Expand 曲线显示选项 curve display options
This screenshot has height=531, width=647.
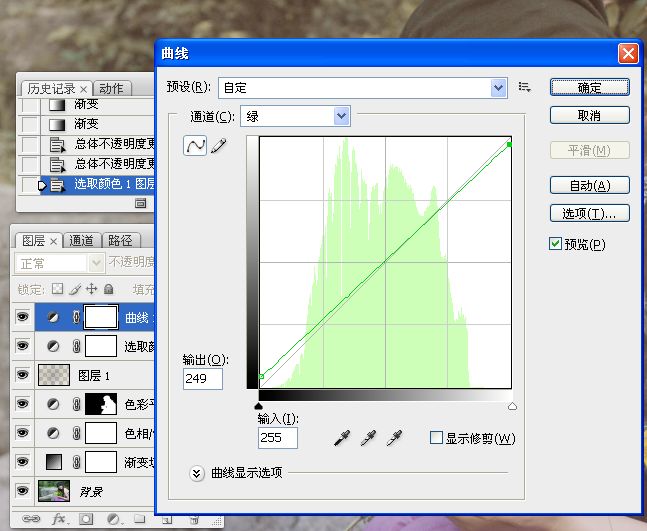(x=196, y=473)
